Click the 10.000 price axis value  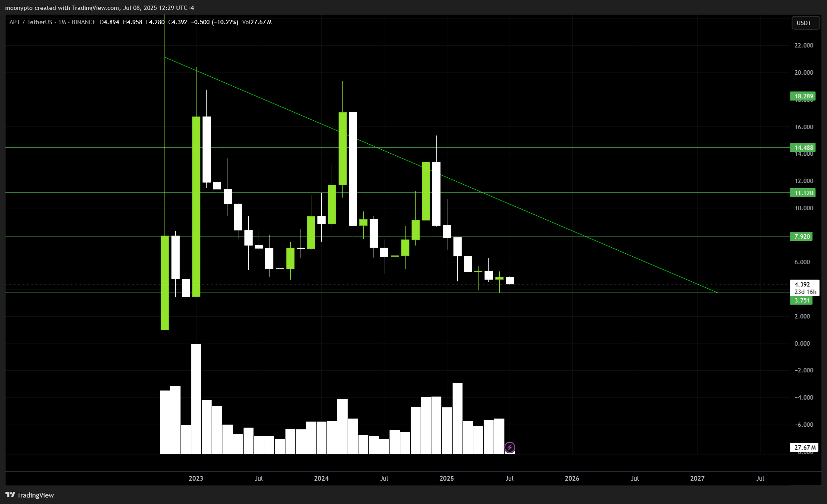coord(804,208)
